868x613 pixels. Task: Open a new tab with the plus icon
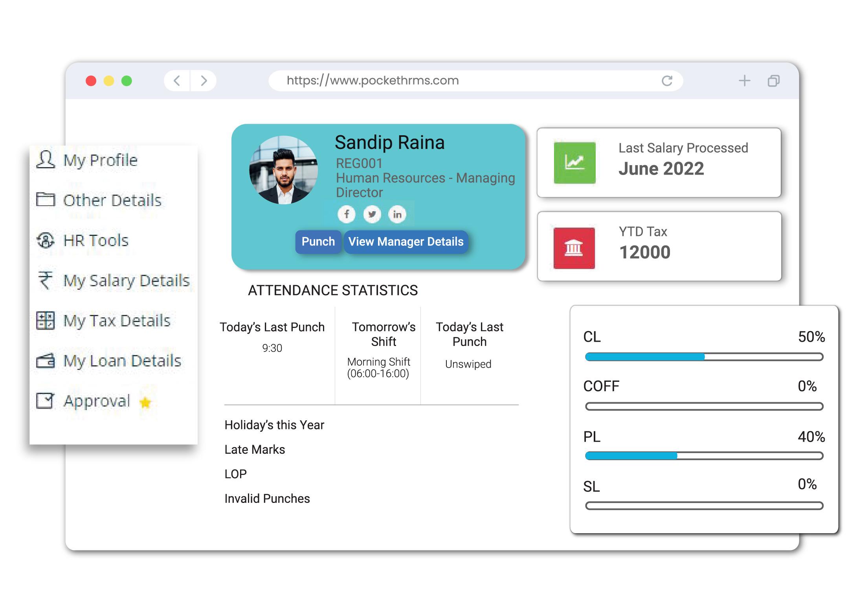click(x=744, y=81)
